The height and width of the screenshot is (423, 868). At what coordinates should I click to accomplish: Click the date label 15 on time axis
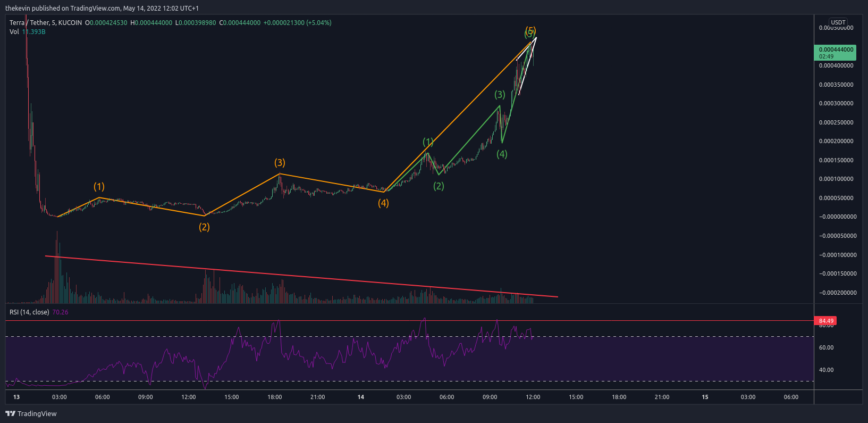pos(705,397)
